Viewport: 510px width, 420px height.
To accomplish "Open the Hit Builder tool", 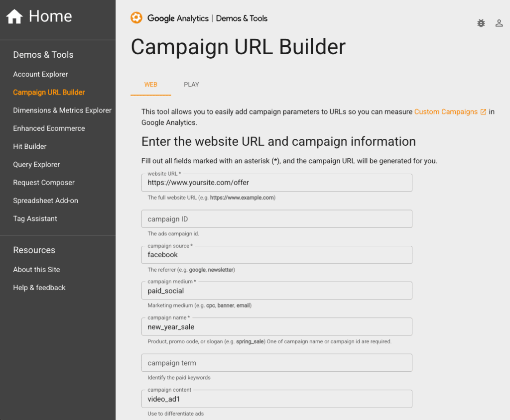I will click(x=30, y=146).
